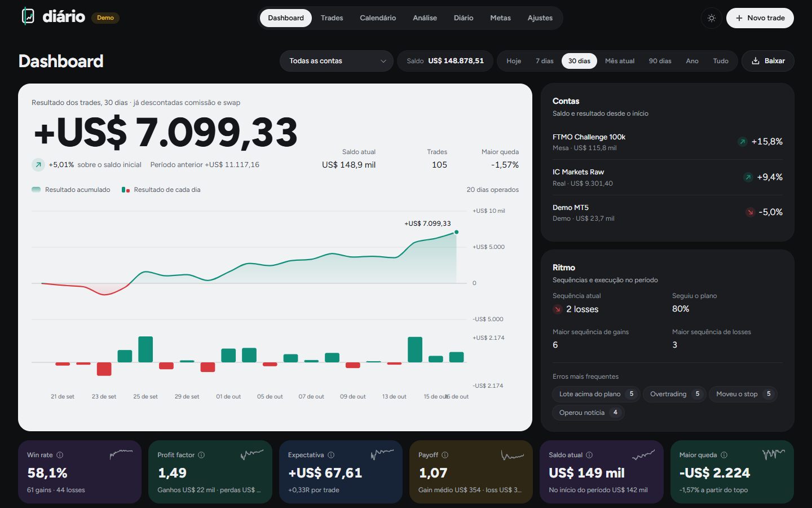Click the info icon beside Saldo atual card
Screen dimensions: 812x508
tap(589, 455)
